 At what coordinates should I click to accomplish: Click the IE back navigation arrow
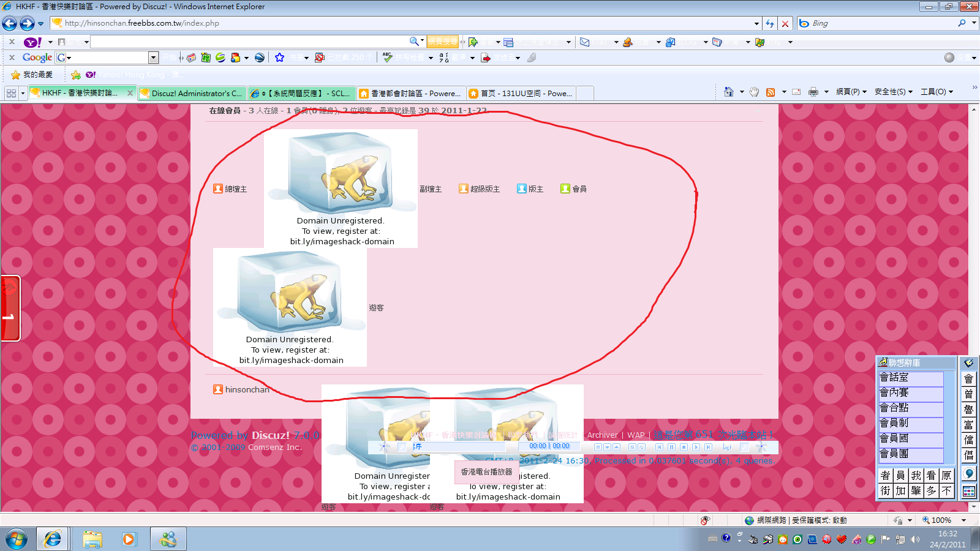[x=10, y=23]
